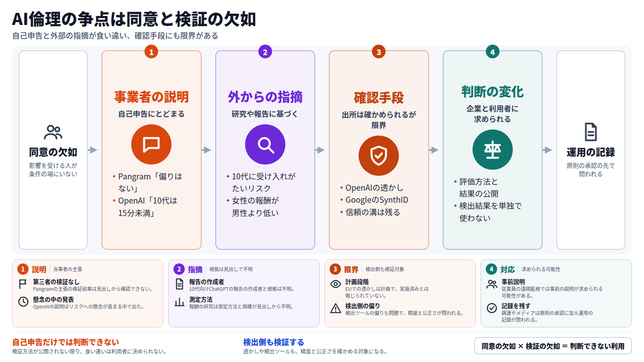Click the purple 指摘 panel label
Screen dimensions: 644x362
pos(195,269)
